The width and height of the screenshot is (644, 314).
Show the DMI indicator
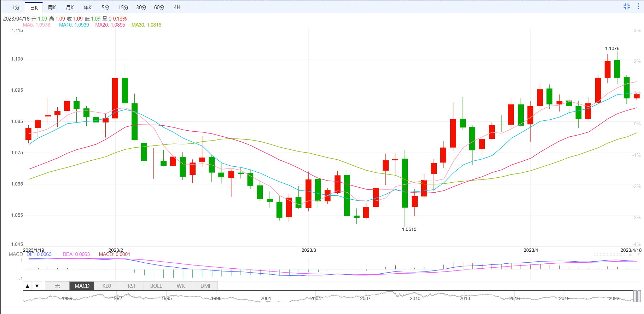(205, 286)
